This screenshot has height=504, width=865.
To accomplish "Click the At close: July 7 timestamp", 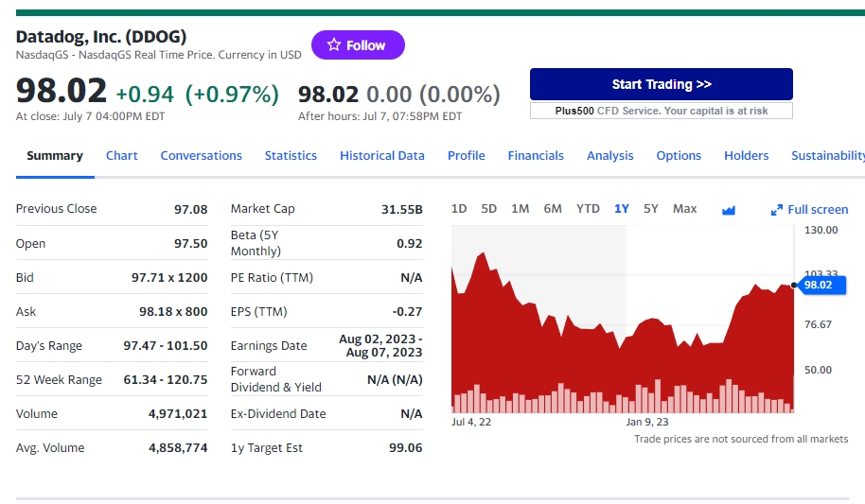I will click(x=91, y=116).
